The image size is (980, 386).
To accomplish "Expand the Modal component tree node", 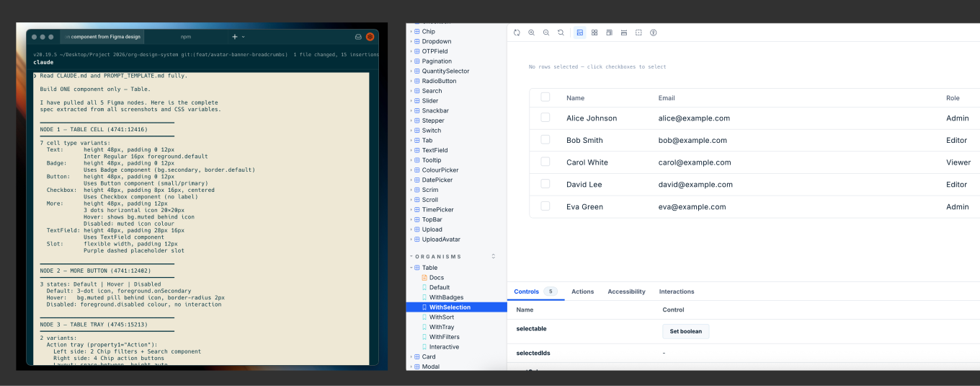I will coord(411,367).
